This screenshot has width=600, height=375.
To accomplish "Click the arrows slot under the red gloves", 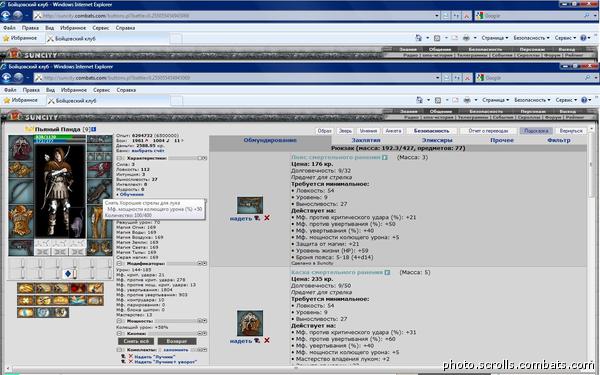I will (99, 191).
